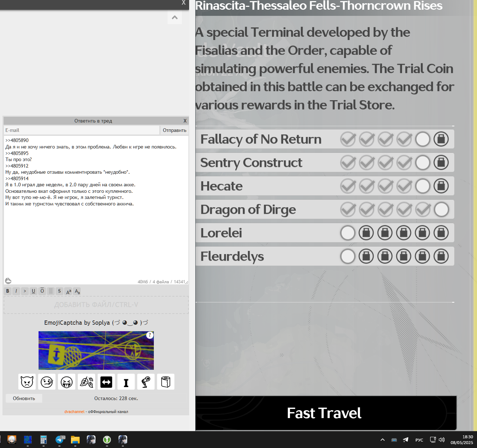Select empty difficulty circle for Hecate
The width and height of the screenshot is (477, 448).
pos(423,186)
